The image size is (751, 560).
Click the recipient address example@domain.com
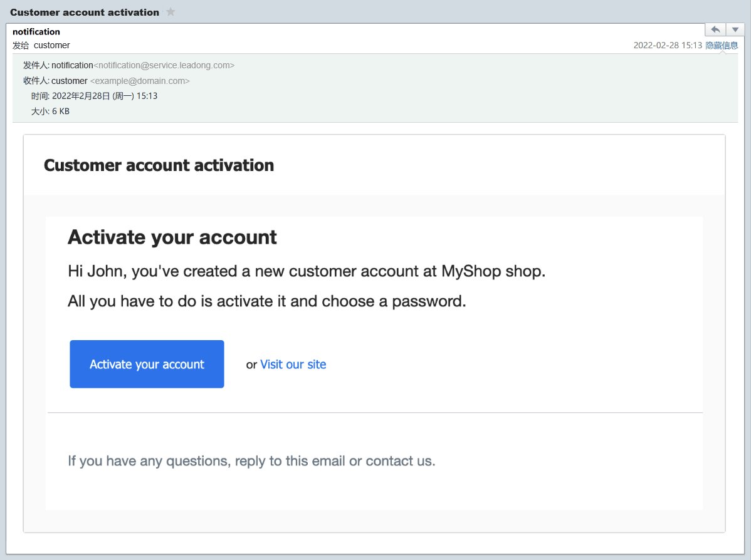click(140, 81)
